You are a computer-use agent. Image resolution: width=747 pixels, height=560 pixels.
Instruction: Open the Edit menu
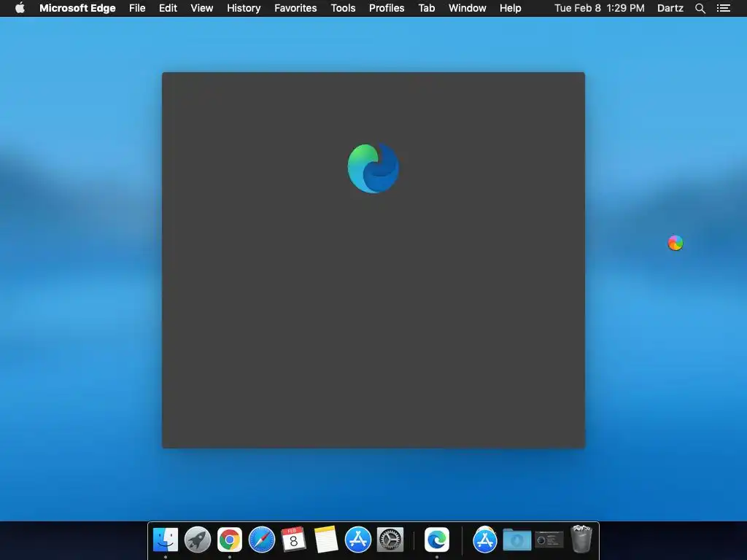(x=168, y=8)
